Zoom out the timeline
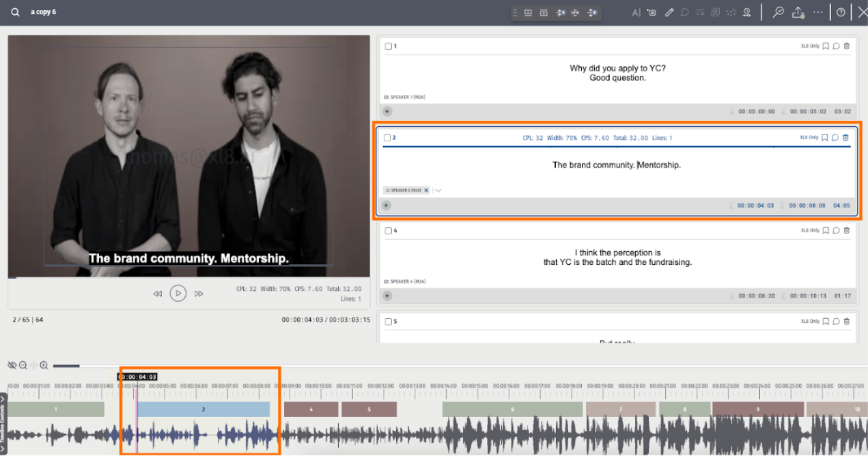The width and height of the screenshot is (868, 456). tap(23, 365)
